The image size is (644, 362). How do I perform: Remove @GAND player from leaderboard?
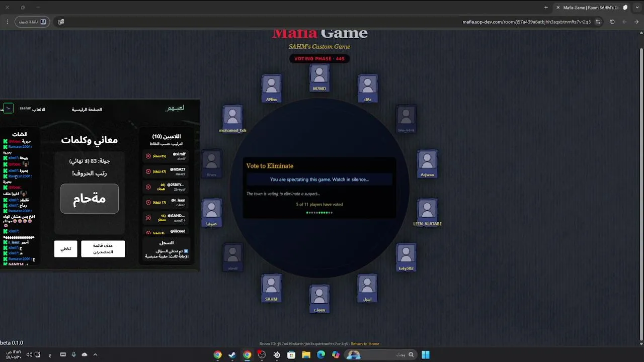(148, 218)
